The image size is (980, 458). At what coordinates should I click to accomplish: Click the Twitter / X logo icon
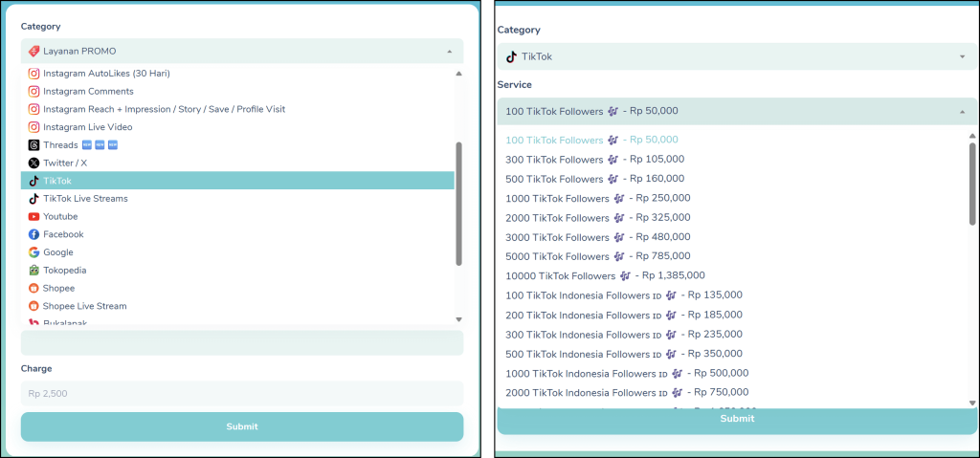[34, 164]
